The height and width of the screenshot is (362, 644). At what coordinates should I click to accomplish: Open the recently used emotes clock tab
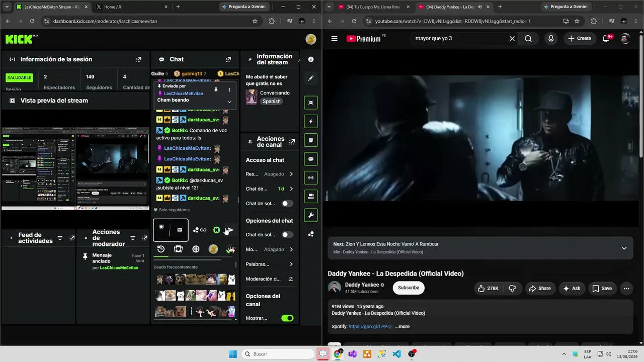point(161,249)
